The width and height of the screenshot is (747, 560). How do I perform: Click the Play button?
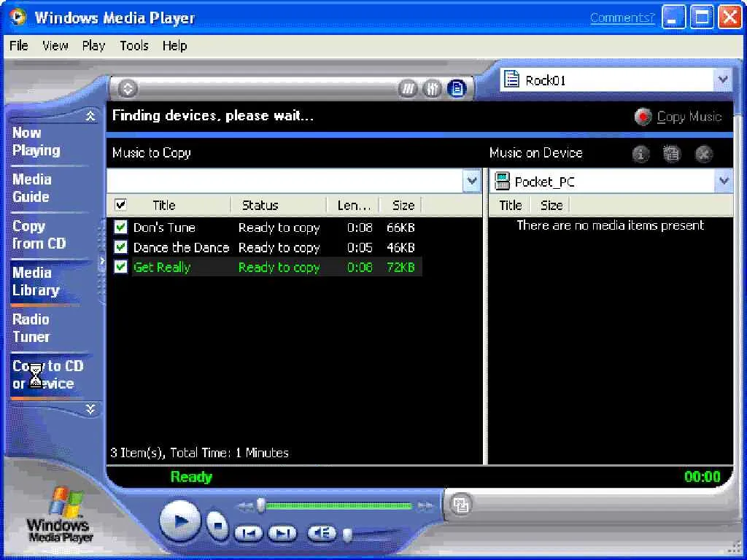tap(180, 521)
